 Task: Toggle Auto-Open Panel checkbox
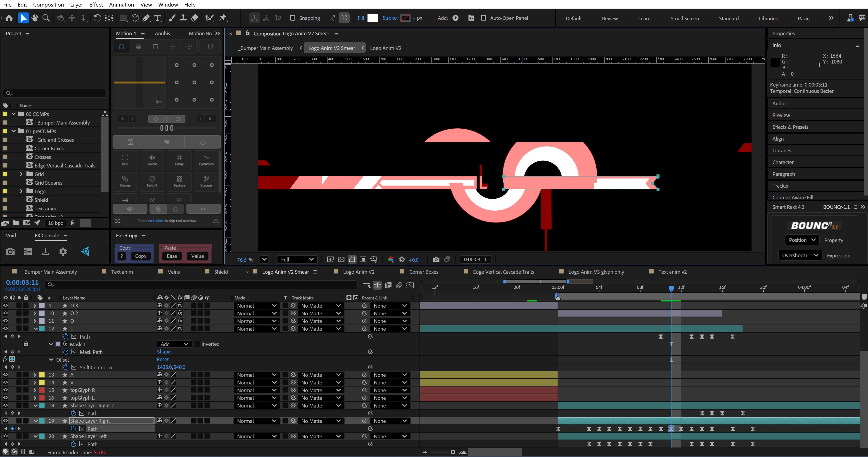483,18
